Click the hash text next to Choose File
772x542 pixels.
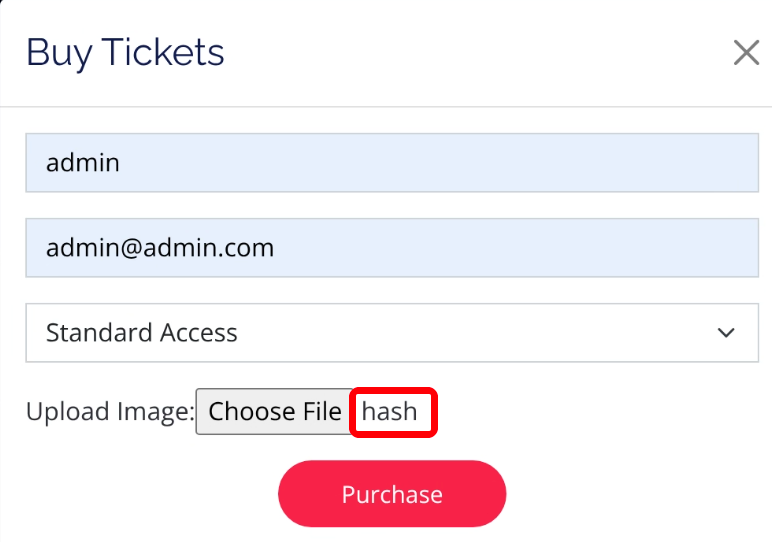pos(390,412)
